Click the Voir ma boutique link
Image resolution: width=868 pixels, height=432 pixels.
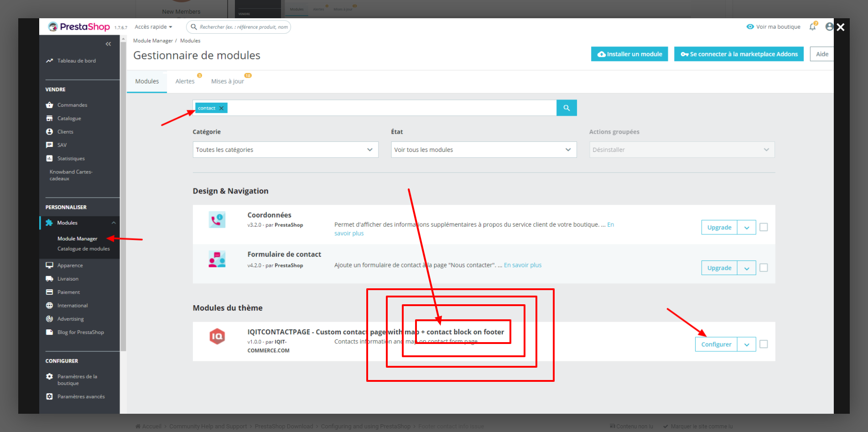(x=774, y=27)
